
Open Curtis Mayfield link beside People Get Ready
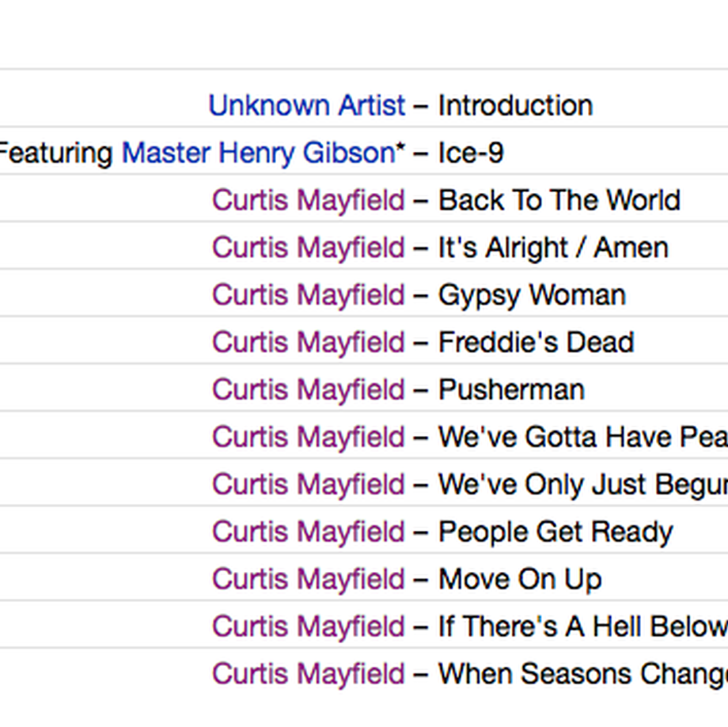pyautogui.click(x=309, y=532)
